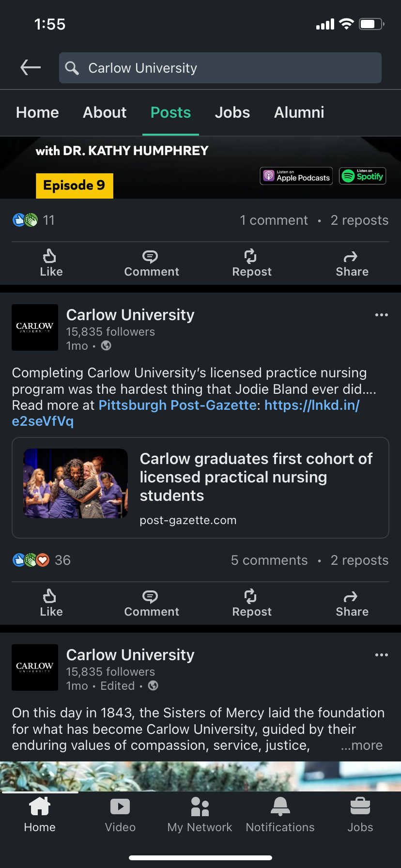
Task: Repost the nursing graduates article post
Action: 251,603
